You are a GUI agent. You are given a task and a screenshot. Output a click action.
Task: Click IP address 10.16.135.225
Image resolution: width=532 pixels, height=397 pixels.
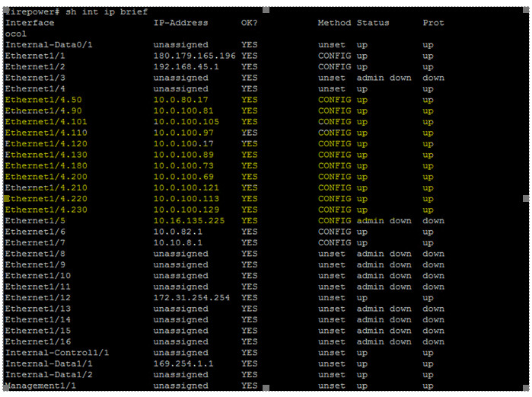(188, 221)
